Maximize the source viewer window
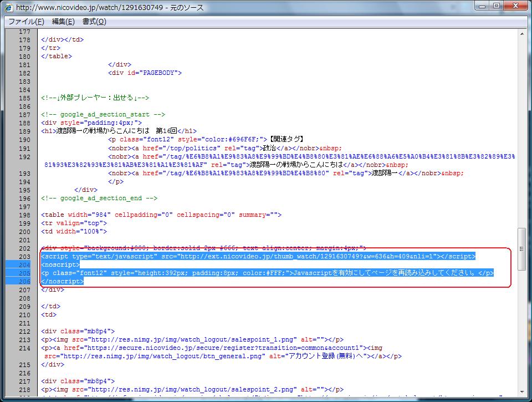 (495, 7)
